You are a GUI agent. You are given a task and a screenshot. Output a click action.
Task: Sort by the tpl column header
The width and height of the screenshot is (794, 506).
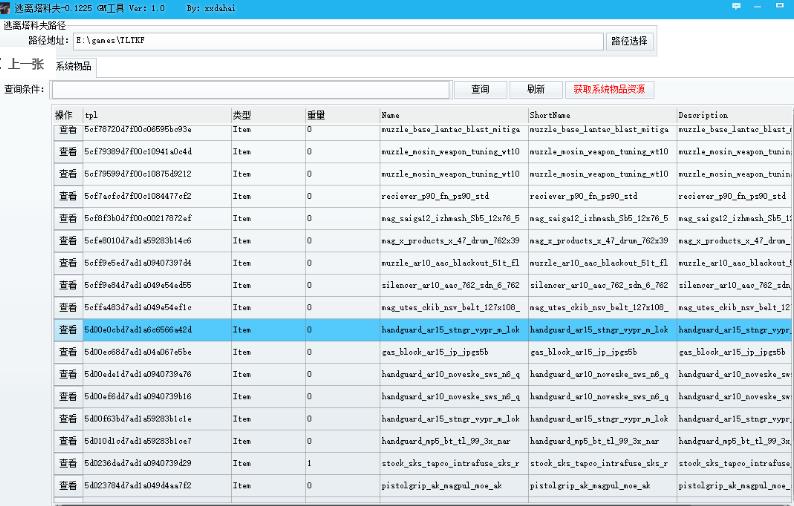pyautogui.click(x=157, y=115)
